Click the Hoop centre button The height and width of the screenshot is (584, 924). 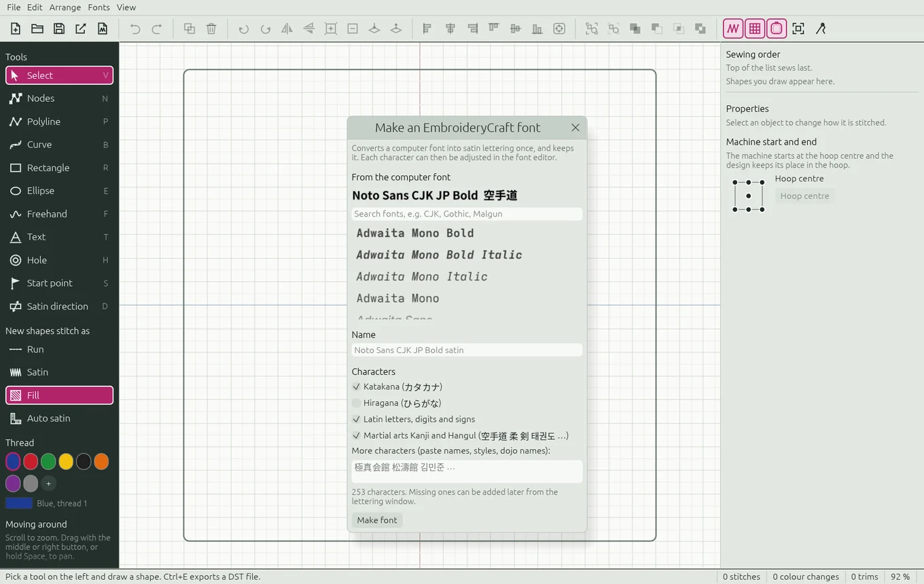[804, 196]
